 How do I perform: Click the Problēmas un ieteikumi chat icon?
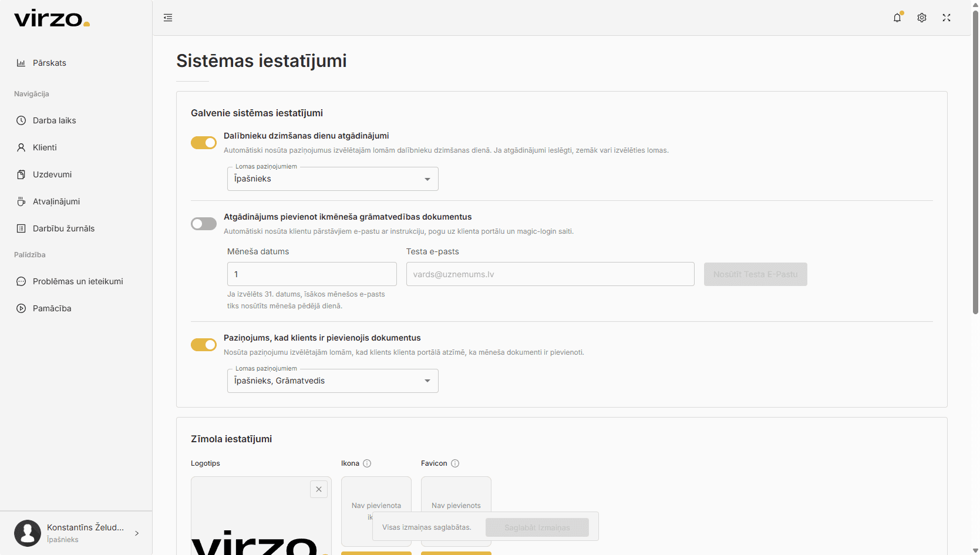[21, 281]
